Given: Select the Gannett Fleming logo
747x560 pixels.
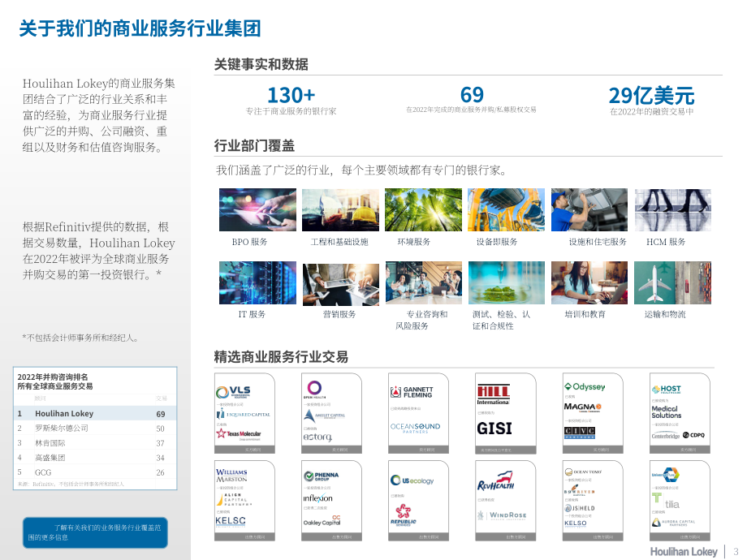Looking at the screenshot, I should [x=412, y=392].
